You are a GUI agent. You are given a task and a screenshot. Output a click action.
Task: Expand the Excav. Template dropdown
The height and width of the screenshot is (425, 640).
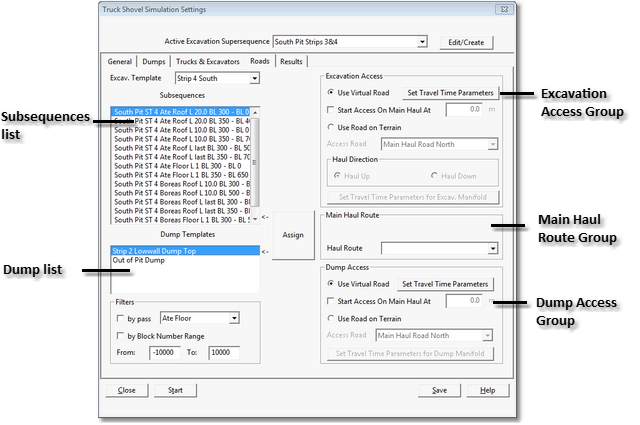(254, 78)
